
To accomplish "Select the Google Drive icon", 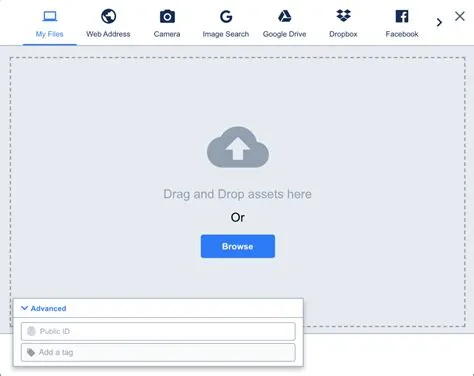I will click(284, 16).
